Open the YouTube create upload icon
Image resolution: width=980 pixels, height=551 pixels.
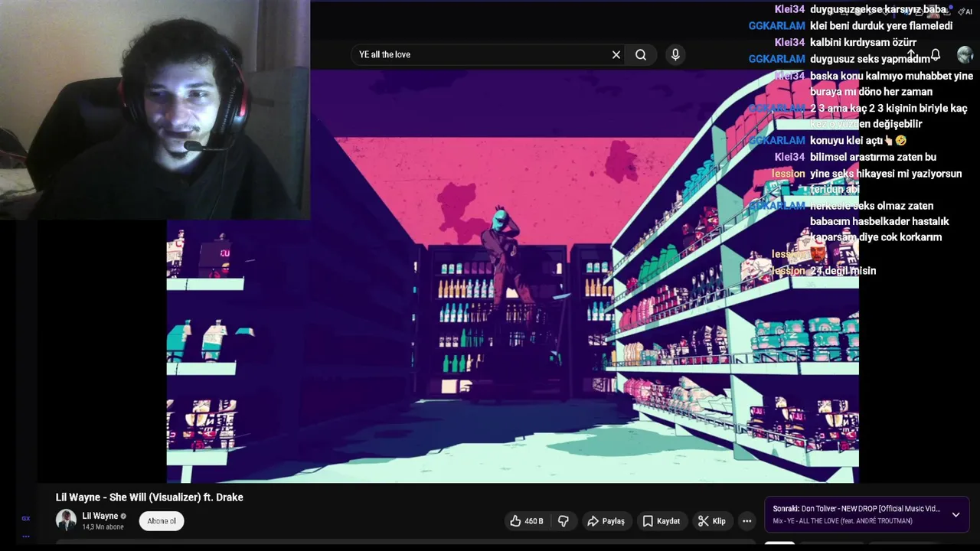910,55
